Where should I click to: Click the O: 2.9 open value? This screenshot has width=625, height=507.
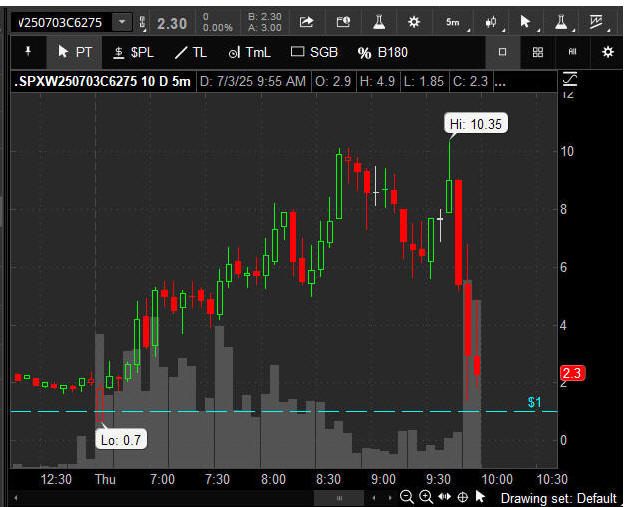click(333, 81)
